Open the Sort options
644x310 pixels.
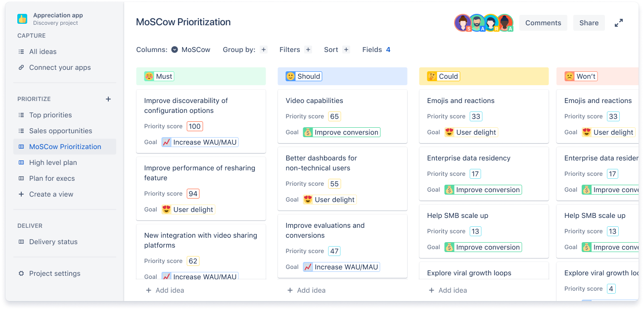(346, 50)
